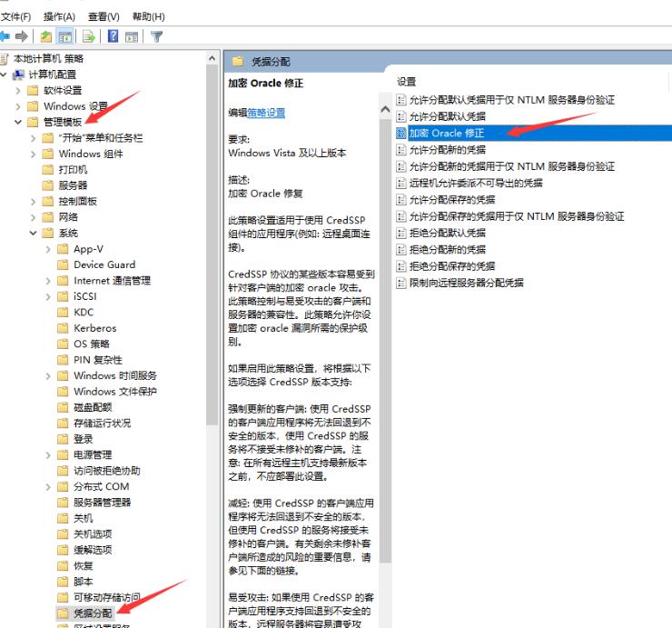672x628 pixels.
Task: Click the policy icon beside 允许分配新的凭据
Action: pyautogui.click(x=400, y=150)
